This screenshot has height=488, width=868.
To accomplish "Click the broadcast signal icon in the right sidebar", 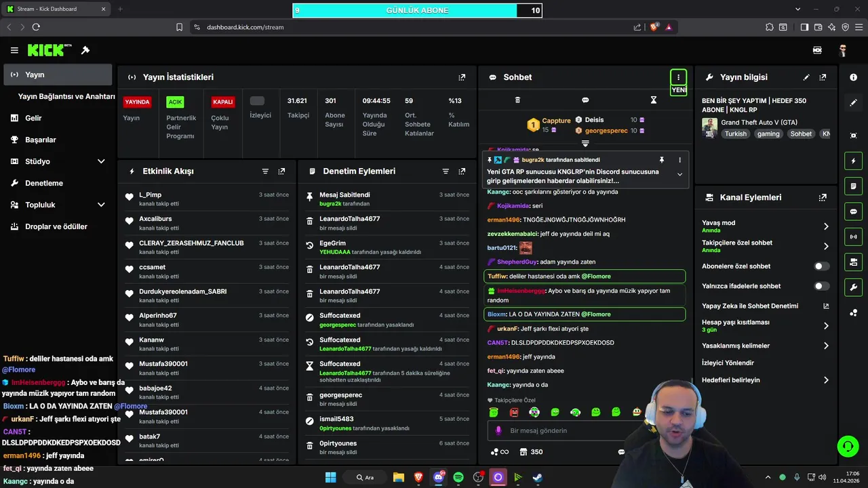I will (x=854, y=237).
